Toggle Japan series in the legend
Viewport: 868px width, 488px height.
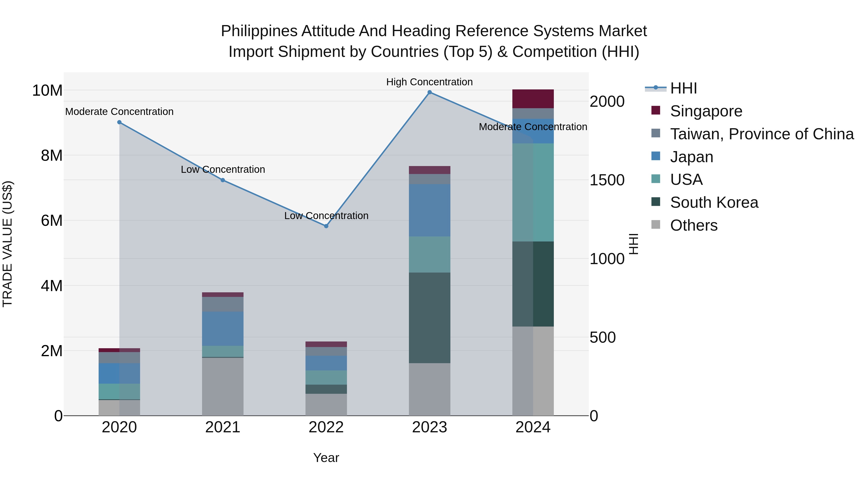click(x=682, y=157)
